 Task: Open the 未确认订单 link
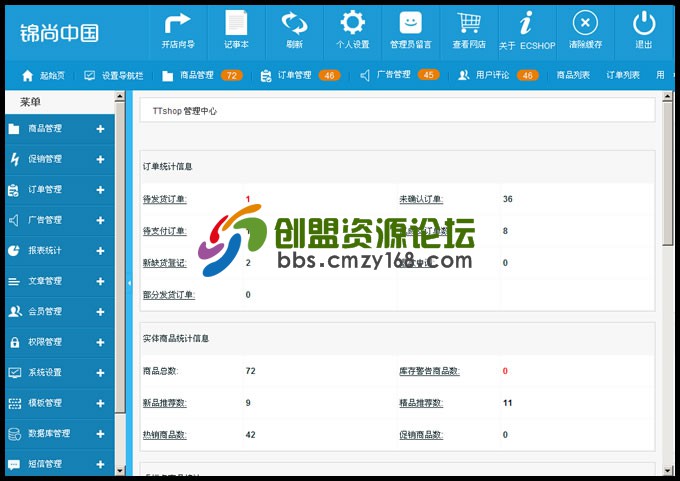[421, 199]
